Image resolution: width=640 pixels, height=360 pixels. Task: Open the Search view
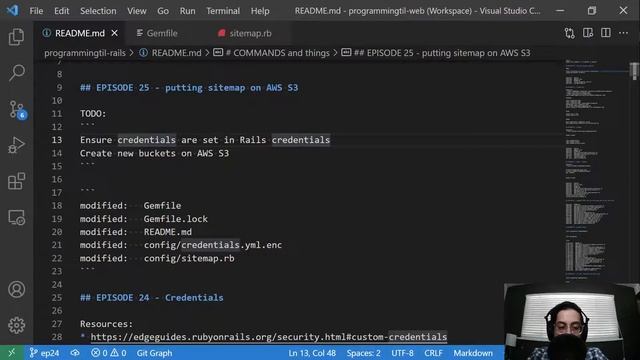16,73
